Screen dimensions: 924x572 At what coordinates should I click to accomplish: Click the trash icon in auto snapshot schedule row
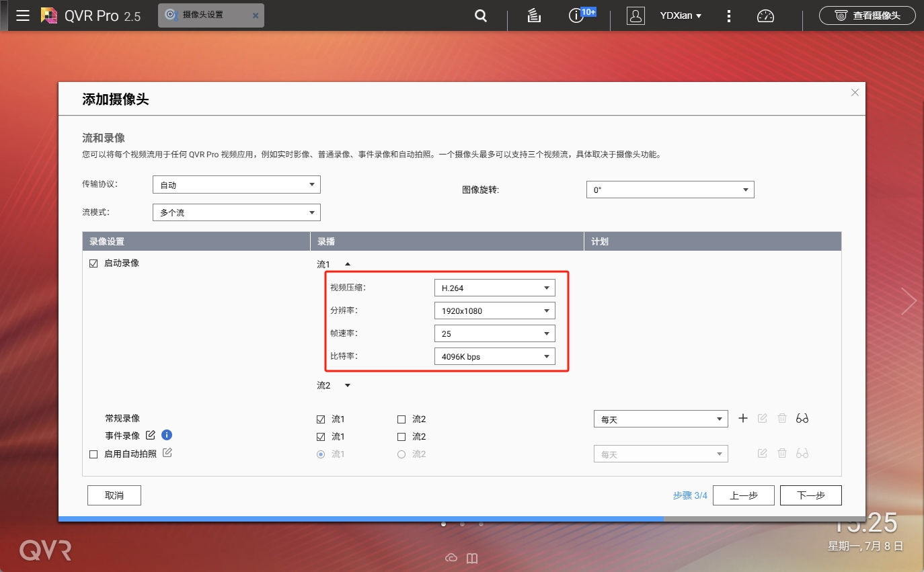click(x=782, y=453)
